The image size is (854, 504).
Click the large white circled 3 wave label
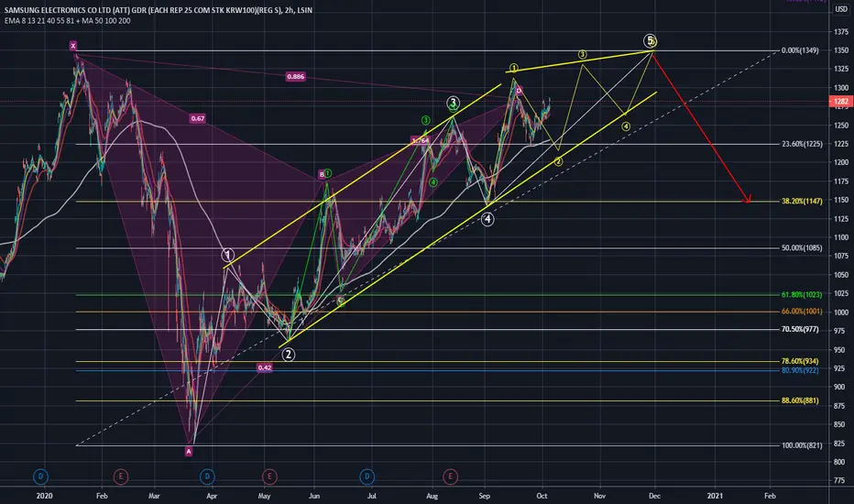[x=453, y=103]
